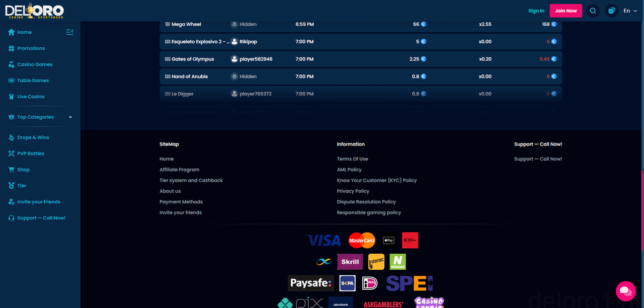Image resolution: width=644 pixels, height=308 pixels.
Task: Click the Skrill payment logo
Action: [x=350, y=262]
